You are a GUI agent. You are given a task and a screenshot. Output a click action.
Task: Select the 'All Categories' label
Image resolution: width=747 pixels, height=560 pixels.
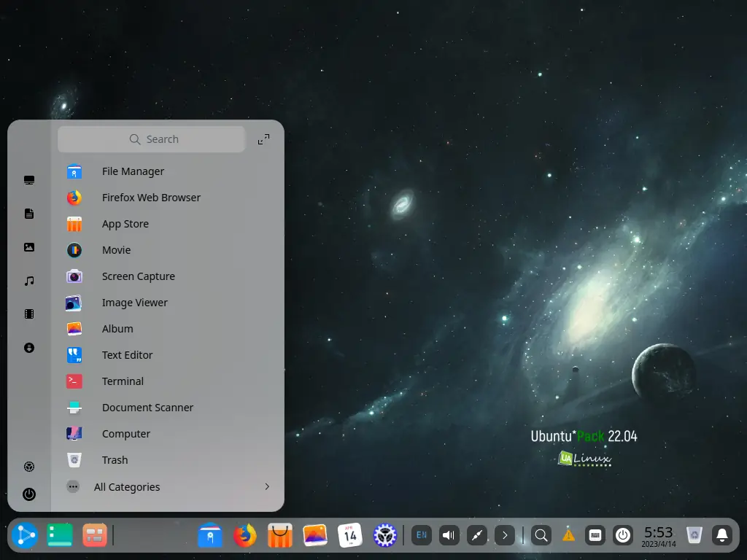point(127,486)
